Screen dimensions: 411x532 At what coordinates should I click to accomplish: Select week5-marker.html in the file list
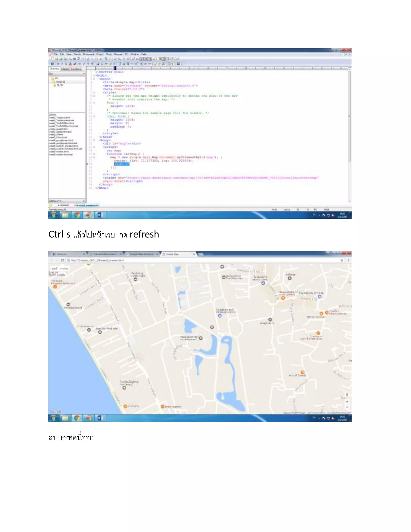pos(59,152)
